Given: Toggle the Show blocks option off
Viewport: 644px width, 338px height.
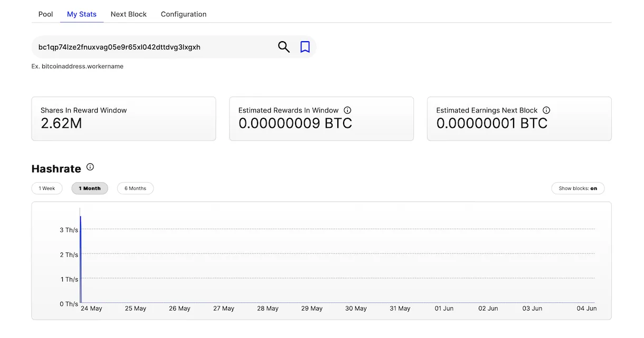Looking at the screenshot, I should pos(577,189).
